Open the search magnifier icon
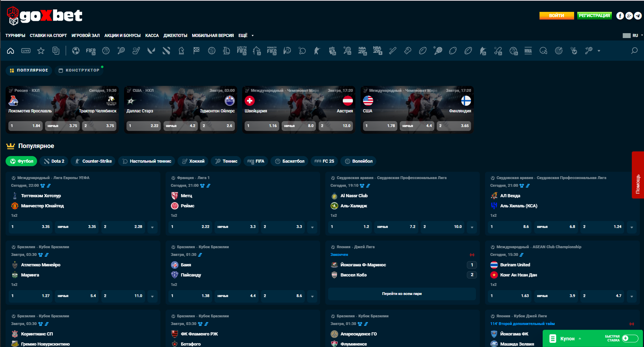Screen dimensions: 644x347 pos(634,51)
